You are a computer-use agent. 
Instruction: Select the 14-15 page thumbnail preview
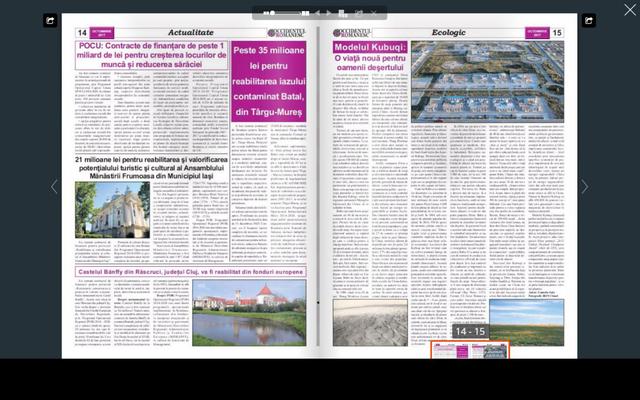point(470,350)
